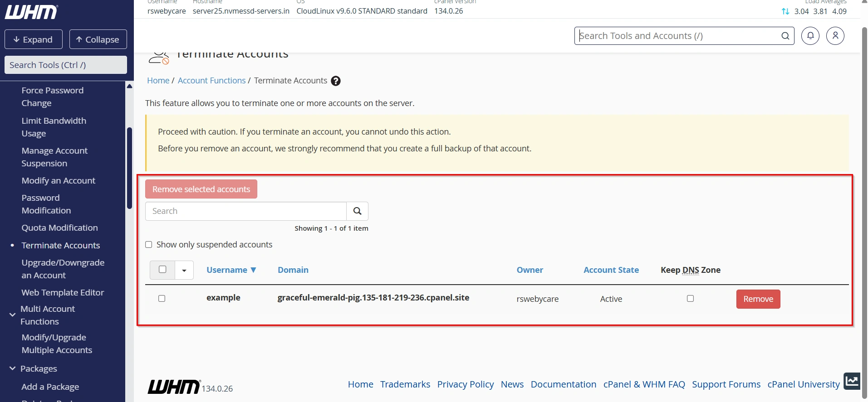This screenshot has width=868, height=402.
Task: Click the 'rswebycare' owner cell
Action: (537, 299)
